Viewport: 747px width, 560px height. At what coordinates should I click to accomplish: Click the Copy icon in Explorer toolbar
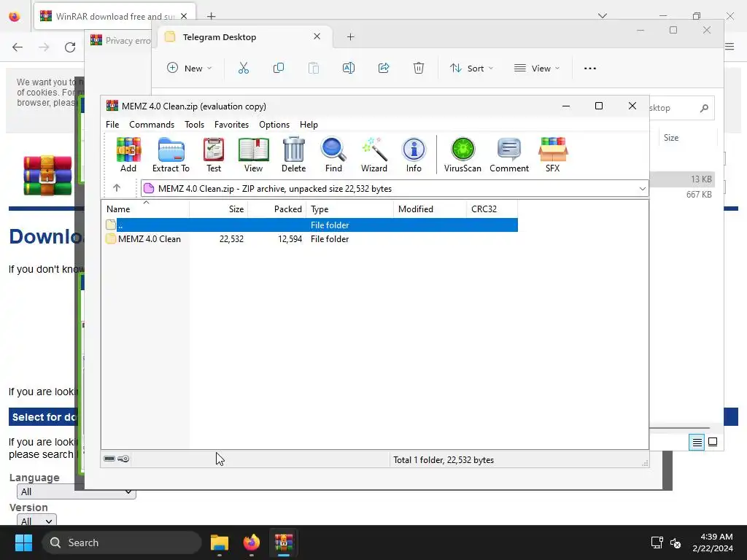tap(278, 68)
